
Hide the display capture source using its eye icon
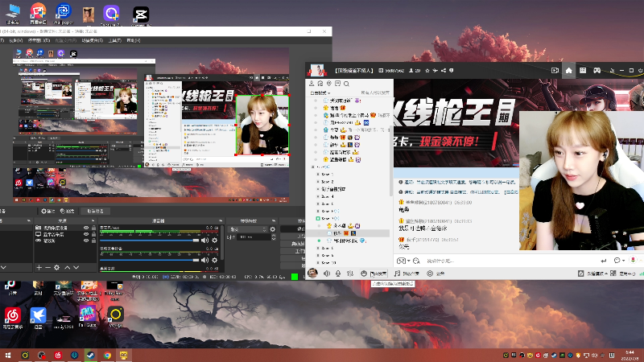[86, 234]
